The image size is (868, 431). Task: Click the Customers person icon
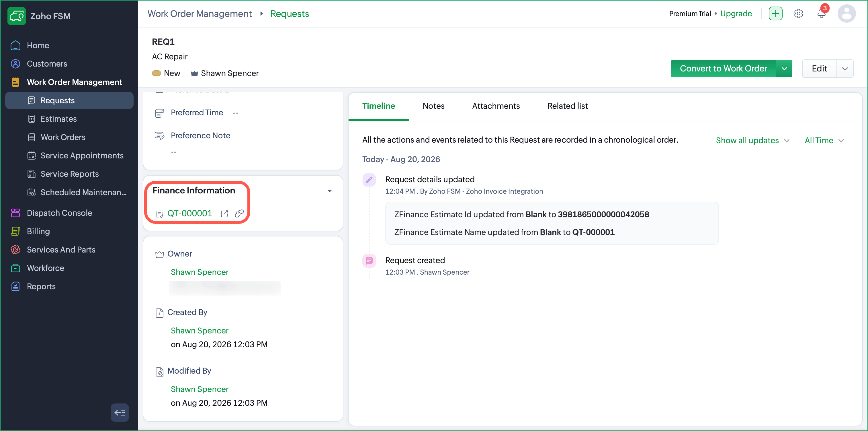(x=15, y=64)
